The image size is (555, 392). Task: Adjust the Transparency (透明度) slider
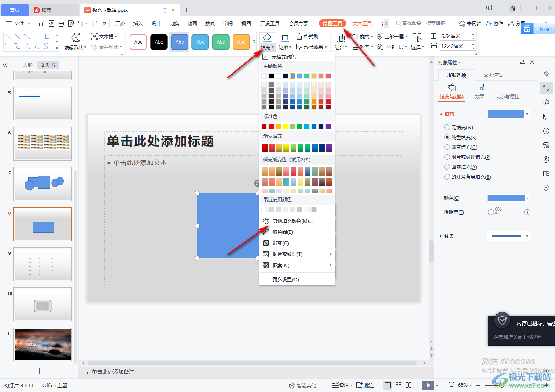509,212
